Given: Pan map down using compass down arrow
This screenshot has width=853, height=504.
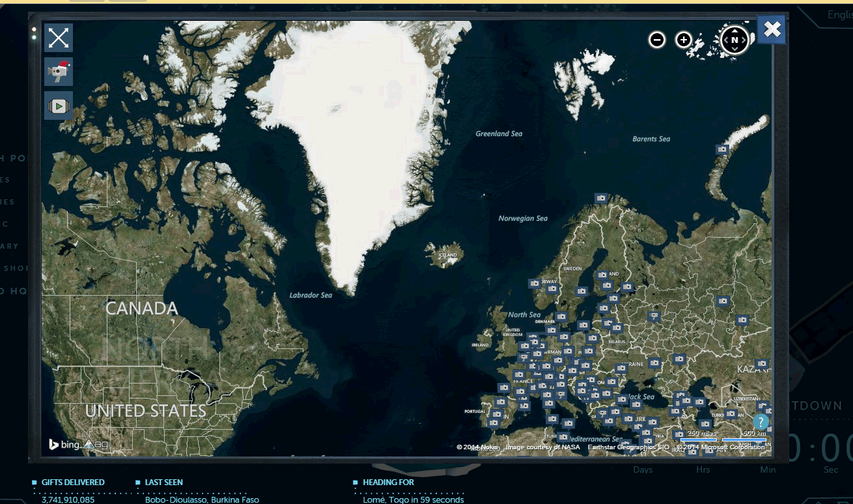Looking at the screenshot, I should [x=735, y=50].
